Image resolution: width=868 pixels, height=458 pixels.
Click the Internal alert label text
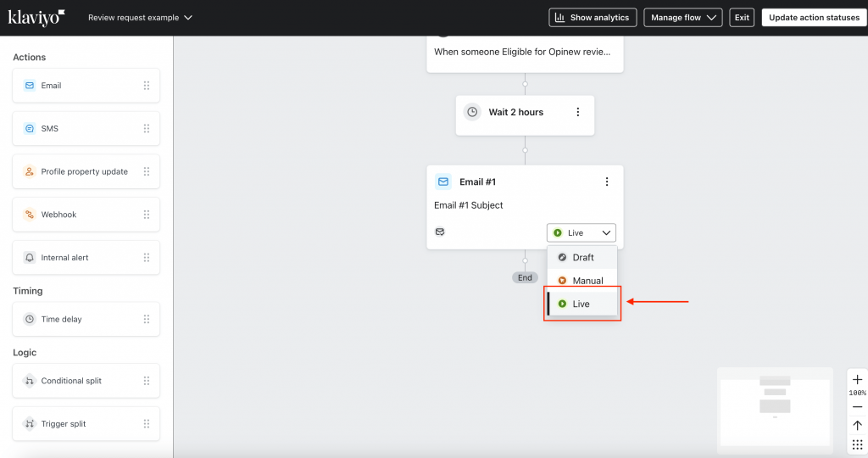(x=64, y=258)
